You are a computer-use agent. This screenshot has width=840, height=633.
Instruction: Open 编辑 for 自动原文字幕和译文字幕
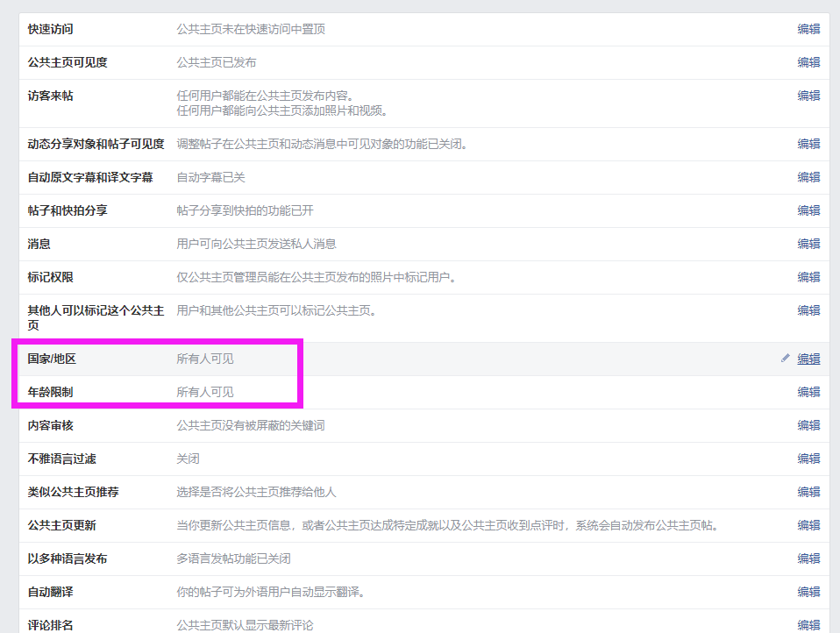808,177
